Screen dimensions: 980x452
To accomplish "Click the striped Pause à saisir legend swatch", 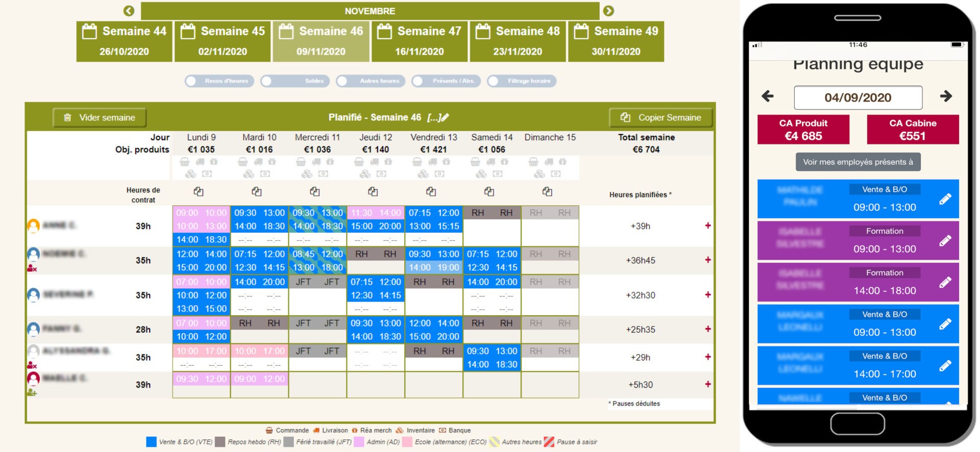I will click(x=549, y=442).
